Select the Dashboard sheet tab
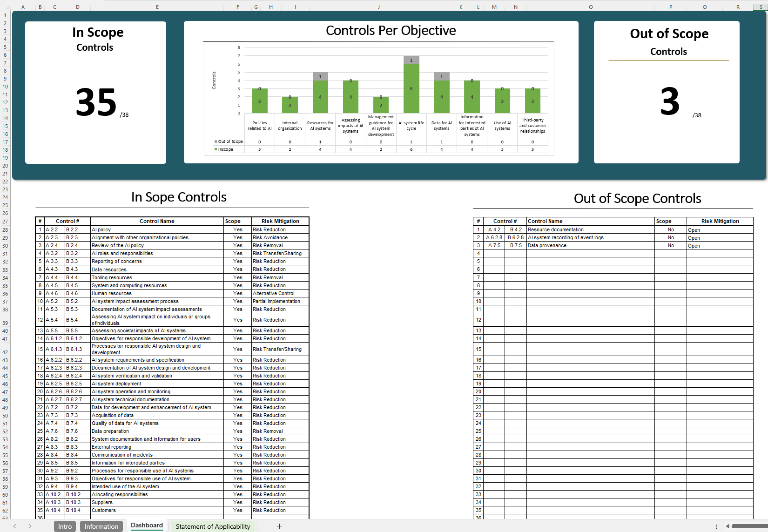Screen dimensions: 768x532 pos(147,525)
